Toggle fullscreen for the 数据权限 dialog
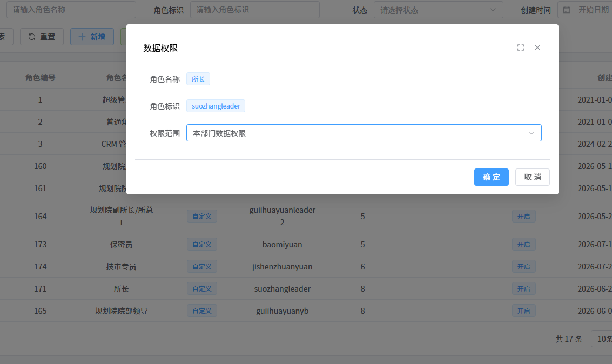Viewport: 612px width, 364px height. (x=521, y=48)
